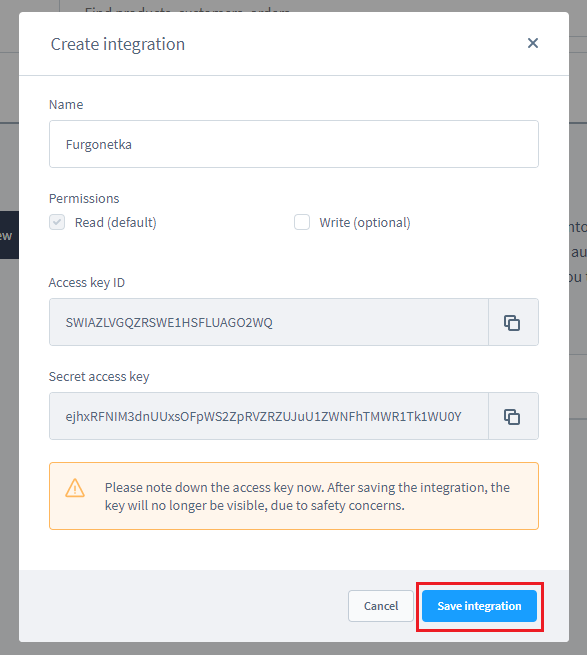Click the dark sidebar item behind the dialog
Viewport: 587px width, 655px height.
(x=9, y=235)
